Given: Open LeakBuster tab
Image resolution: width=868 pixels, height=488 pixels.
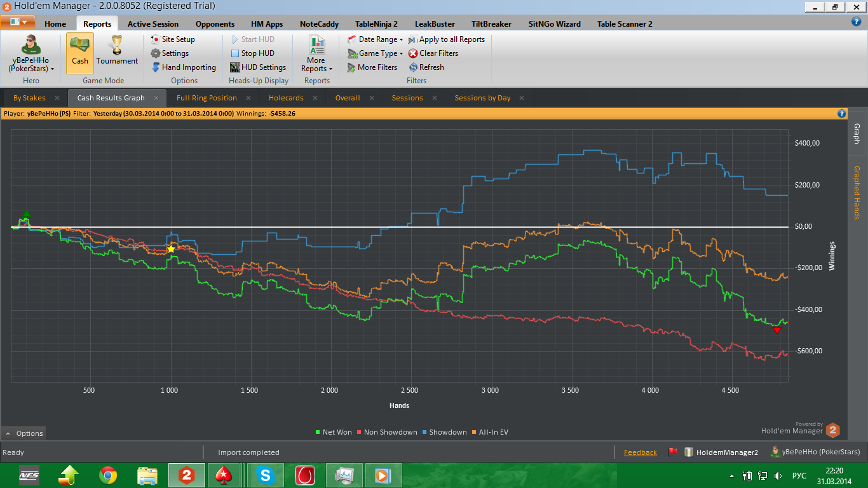Looking at the screenshot, I should (x=436, y=24).
